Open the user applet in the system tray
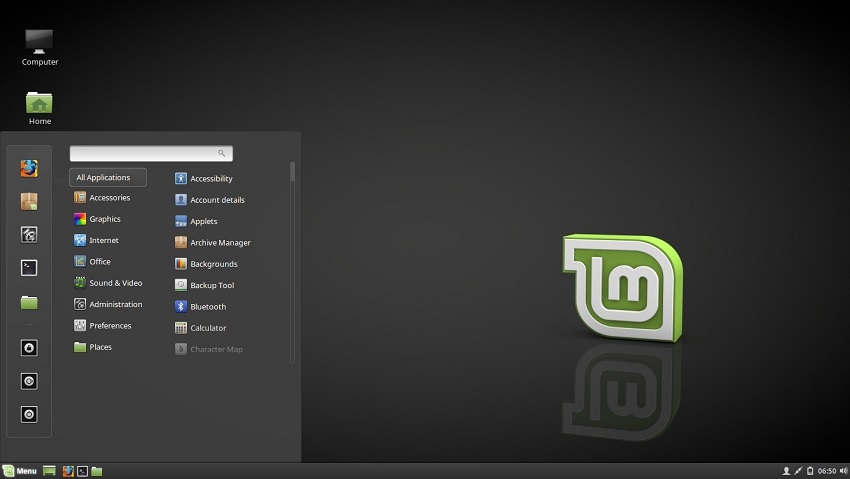The height and width of the screenshot is (479, 850). pos(786,471)
